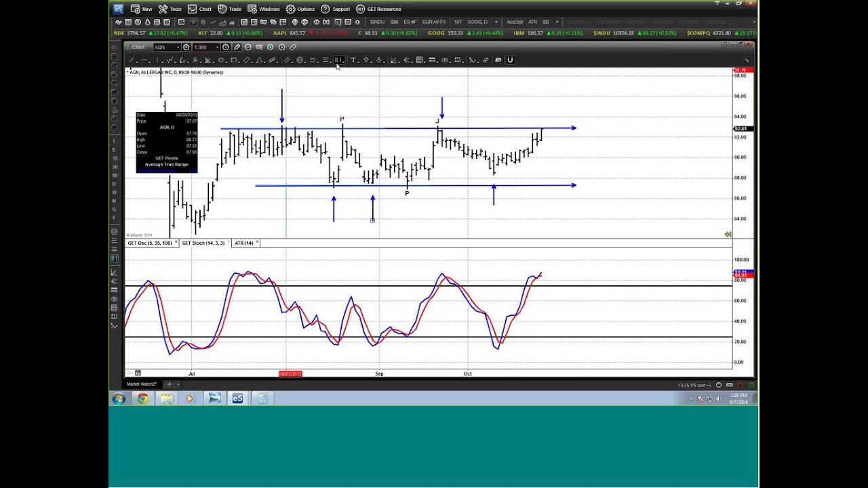Select the horizontal line drawing tool
The height and width of the screenshot is (488, 868).
pyautogui.click(x=144, y=60)
